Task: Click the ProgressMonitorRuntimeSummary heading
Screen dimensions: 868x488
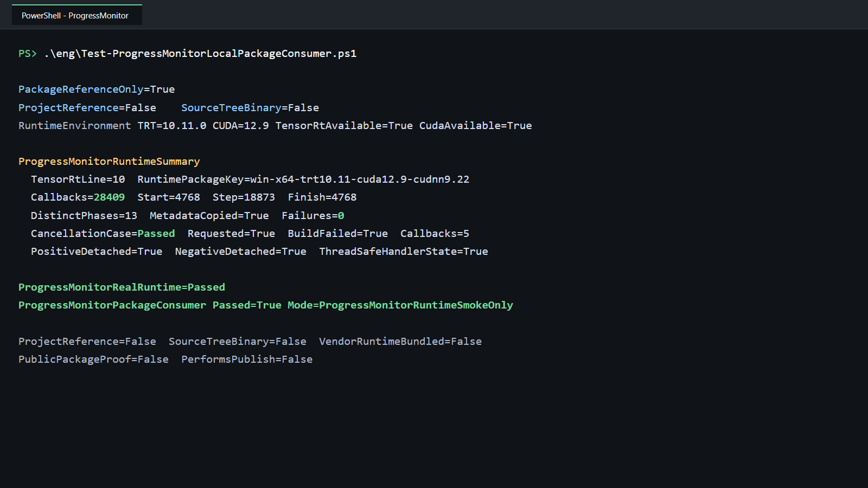Action: [109, 162]
